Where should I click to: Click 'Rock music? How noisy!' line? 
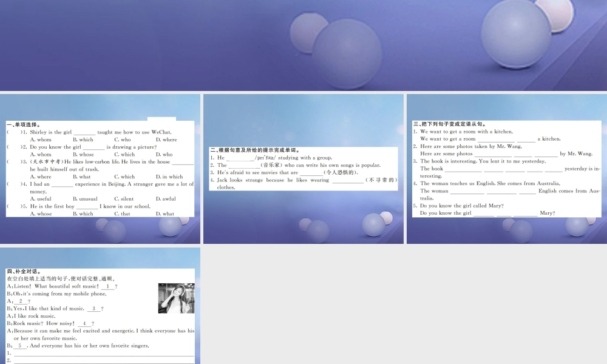[51, 323]
